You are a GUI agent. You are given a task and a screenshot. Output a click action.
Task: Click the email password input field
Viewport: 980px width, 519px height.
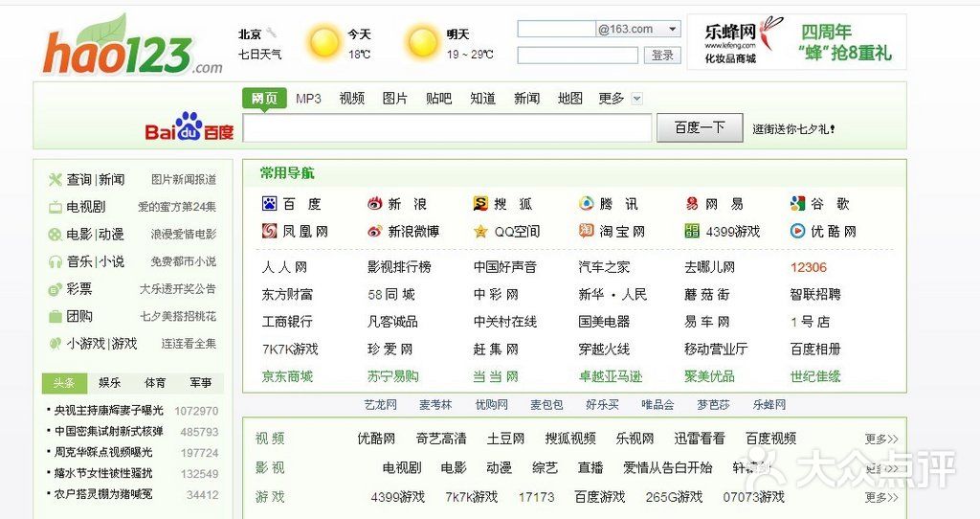(x=577, y=55)
